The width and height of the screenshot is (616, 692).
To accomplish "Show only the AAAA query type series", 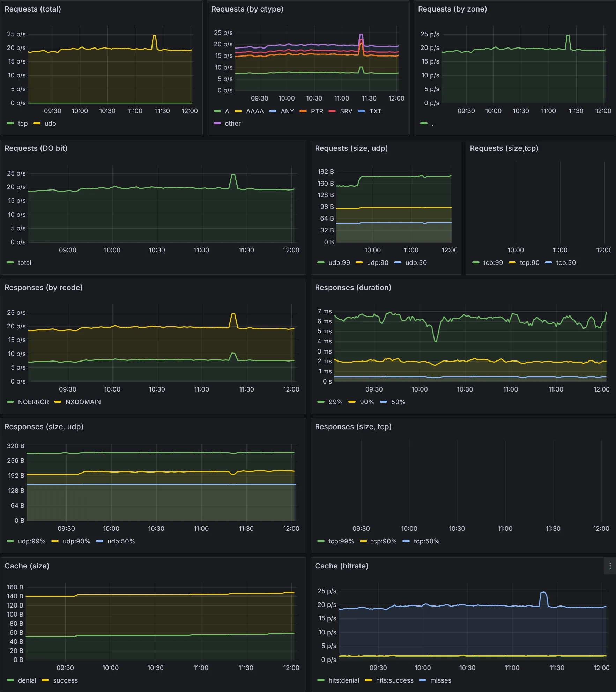I will [x=255, y=111].
